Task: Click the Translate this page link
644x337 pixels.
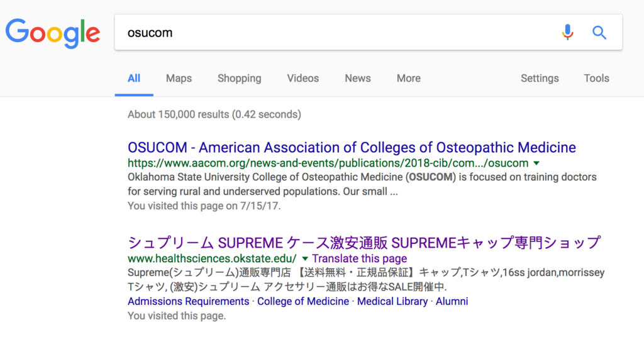Action: 360,258
